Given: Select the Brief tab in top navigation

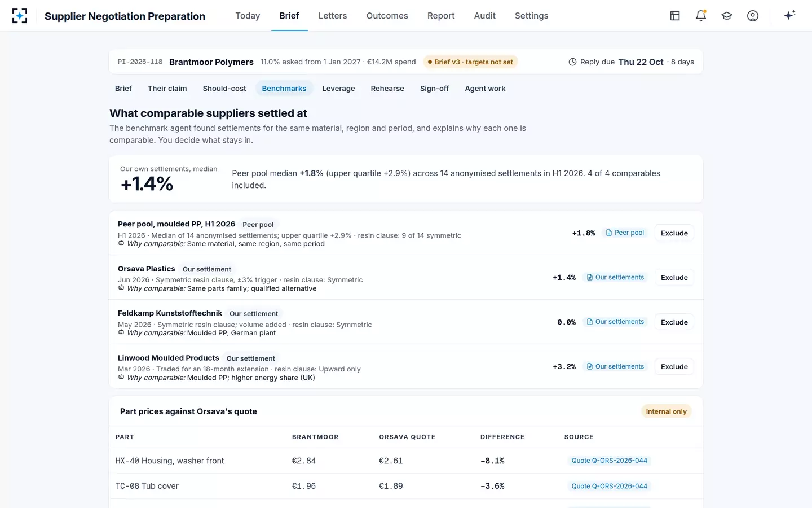Looking at the screenshot, I should [289, 16].
